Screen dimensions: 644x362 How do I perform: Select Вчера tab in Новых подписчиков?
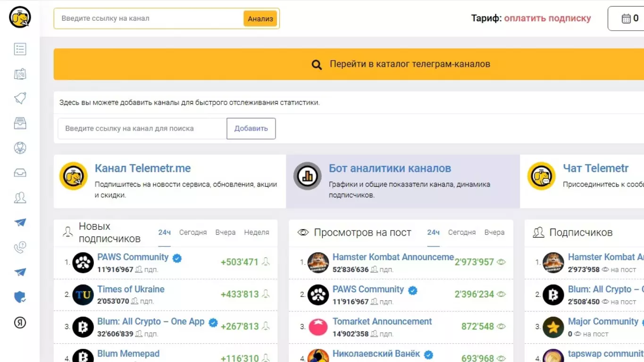point(226,232)
